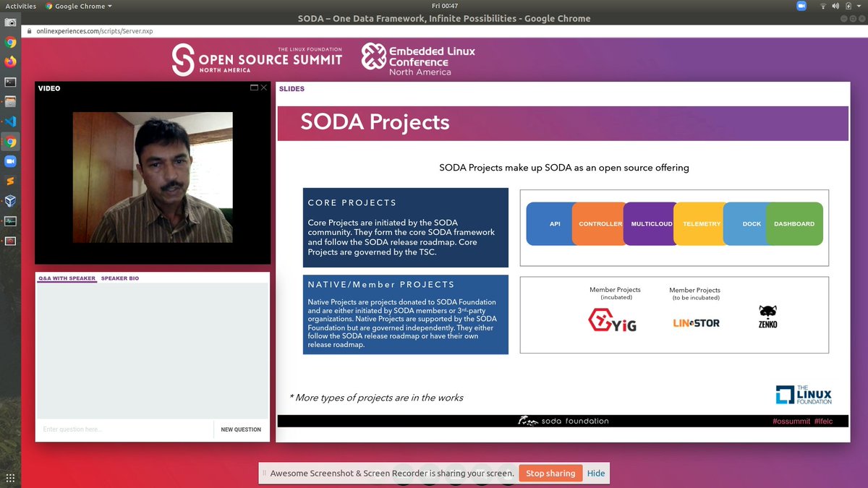Click the lock icon in the address bar

(x=29, y=31)
